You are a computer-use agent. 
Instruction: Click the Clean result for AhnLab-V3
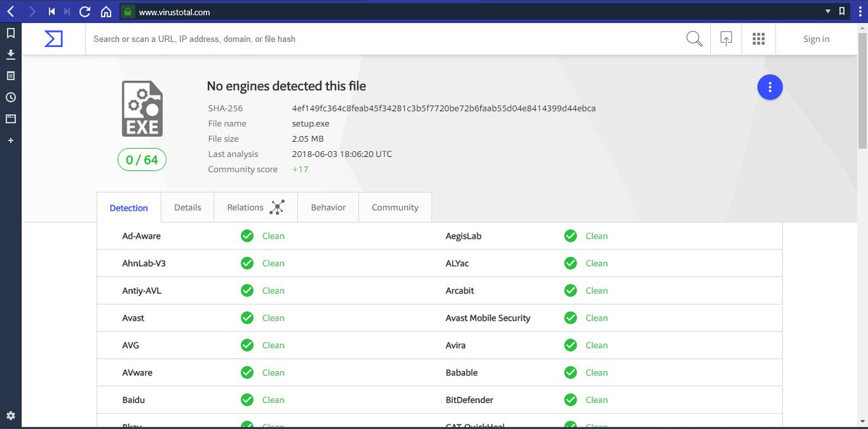pyautogui.click(x=273, y=263)
